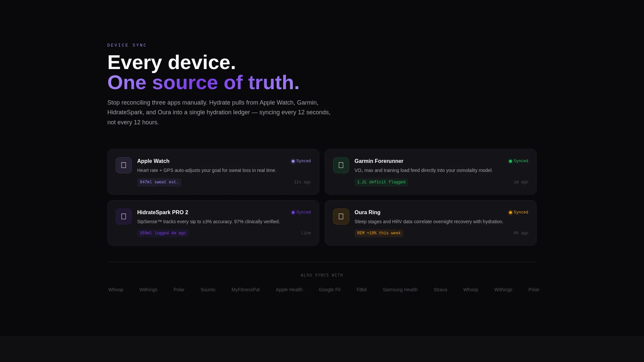Select Samsung Health in the sync list
Viewport: 644px width, 362px height.
(400, 290)
